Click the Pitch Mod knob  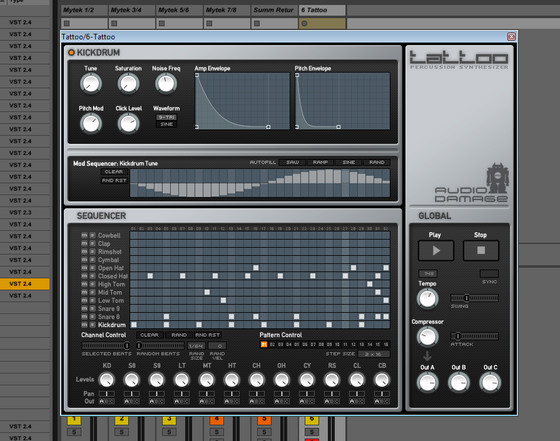click(x=91, y=124)
